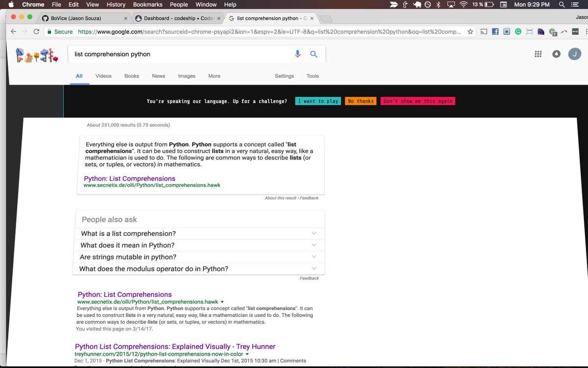Click the 'No thanks' button
588x368 pixels.
tap(361, 101)
